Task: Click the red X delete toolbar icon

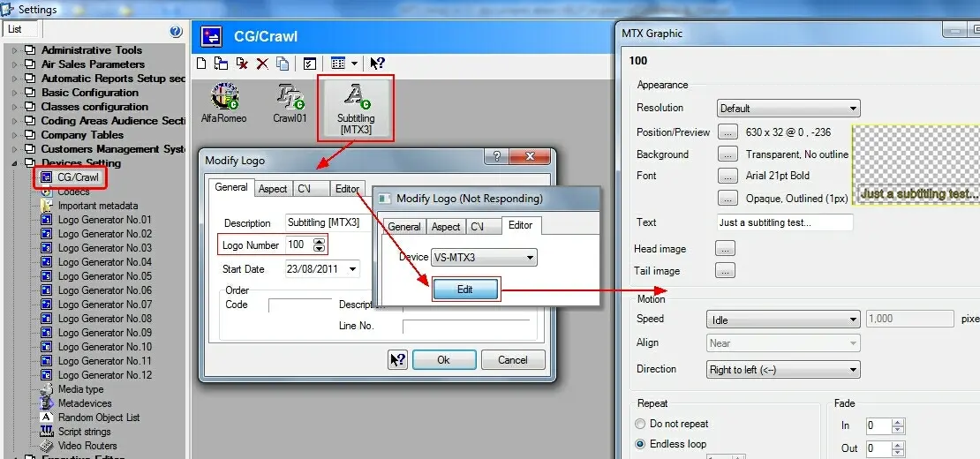Action: point(262,64)
